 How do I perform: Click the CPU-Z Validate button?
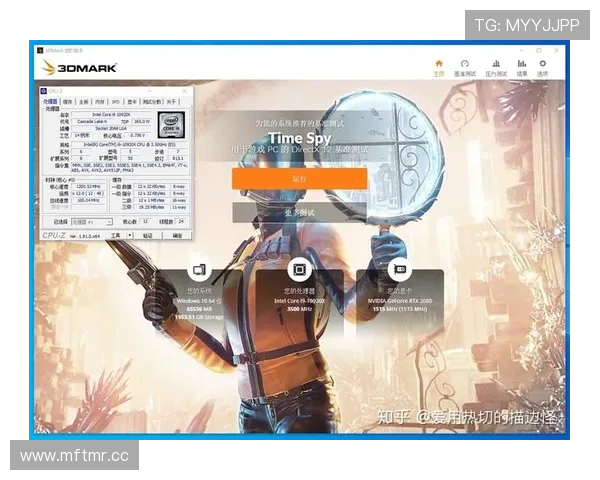coord(149,235)
